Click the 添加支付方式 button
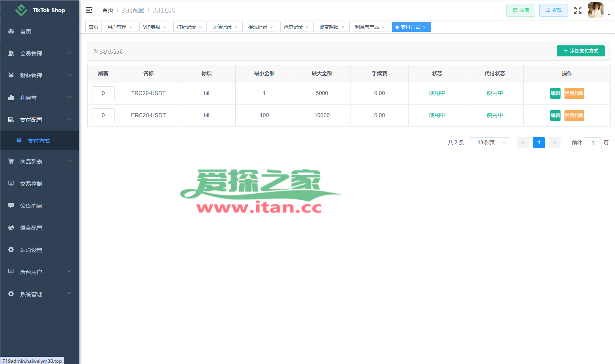 [581, 51]
